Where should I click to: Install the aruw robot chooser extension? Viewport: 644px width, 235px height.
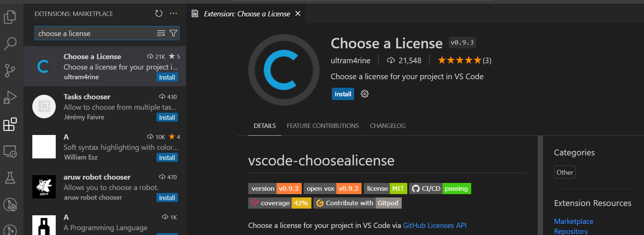pos(167,198)
